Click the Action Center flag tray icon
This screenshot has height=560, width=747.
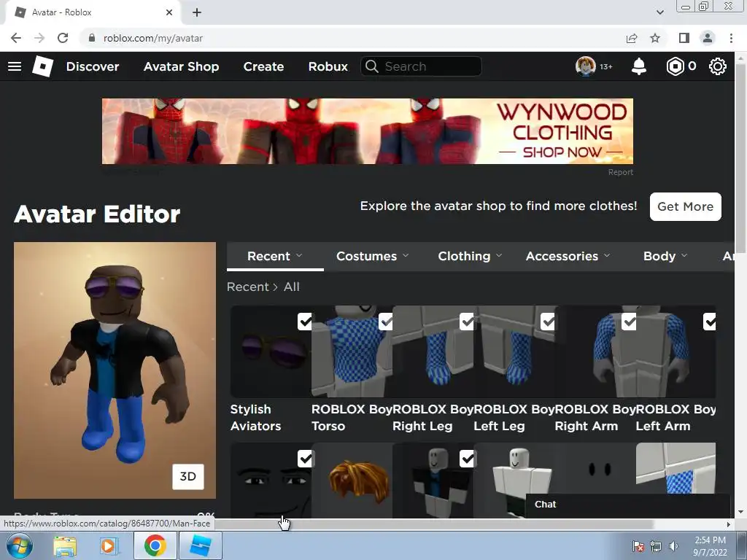638,546
